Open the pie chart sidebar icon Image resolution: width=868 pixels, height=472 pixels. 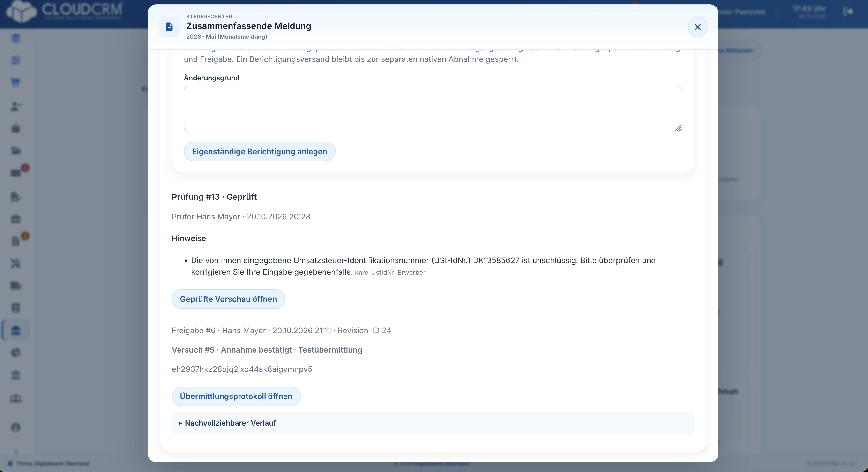coord(15,353)
